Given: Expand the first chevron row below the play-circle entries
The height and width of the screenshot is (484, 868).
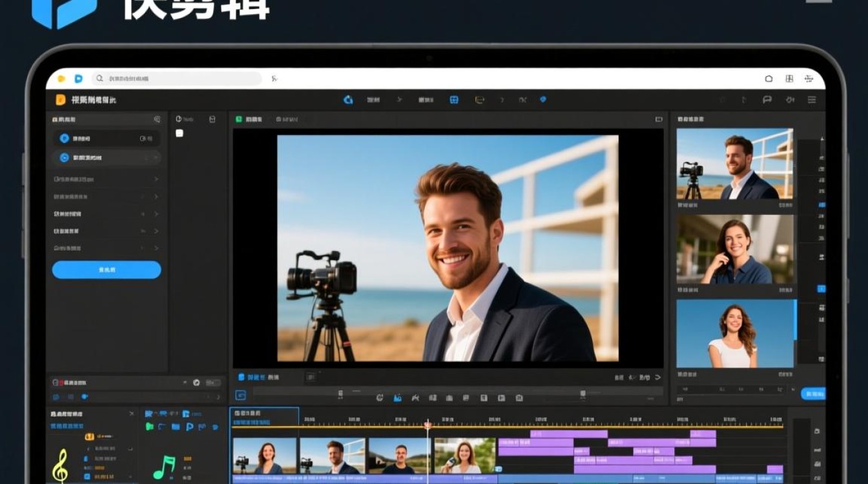Looking at the screenshot, I should click(x=107, y=179).
